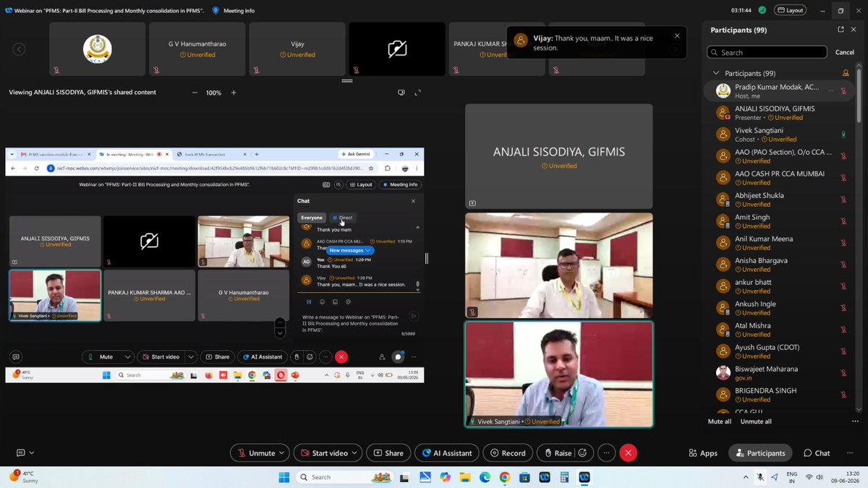
Task: Switch to Track PFMS Transaction tab in share
Action: pos(210,155)
